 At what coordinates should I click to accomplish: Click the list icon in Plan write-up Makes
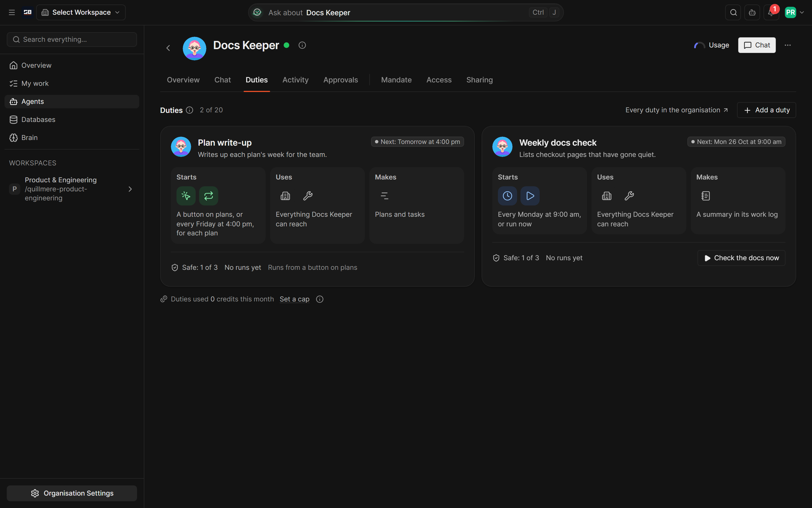coord(385,196)
